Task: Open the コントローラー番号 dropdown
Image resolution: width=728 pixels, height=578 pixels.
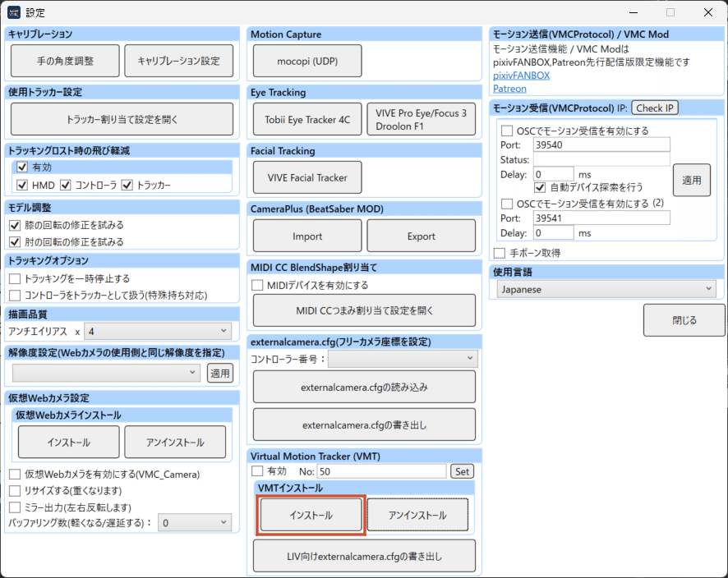Action: pyautogui.click(x=403, y=359)
